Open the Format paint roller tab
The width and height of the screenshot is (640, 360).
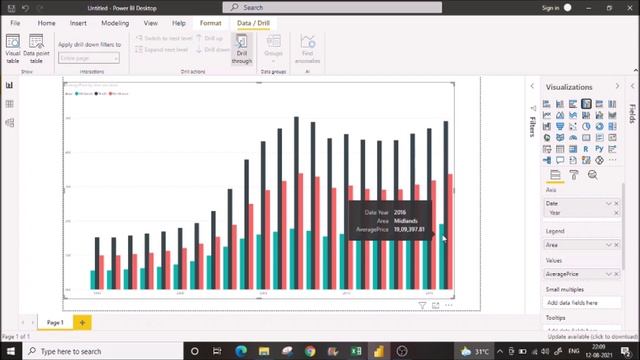[x=574, y=175]
